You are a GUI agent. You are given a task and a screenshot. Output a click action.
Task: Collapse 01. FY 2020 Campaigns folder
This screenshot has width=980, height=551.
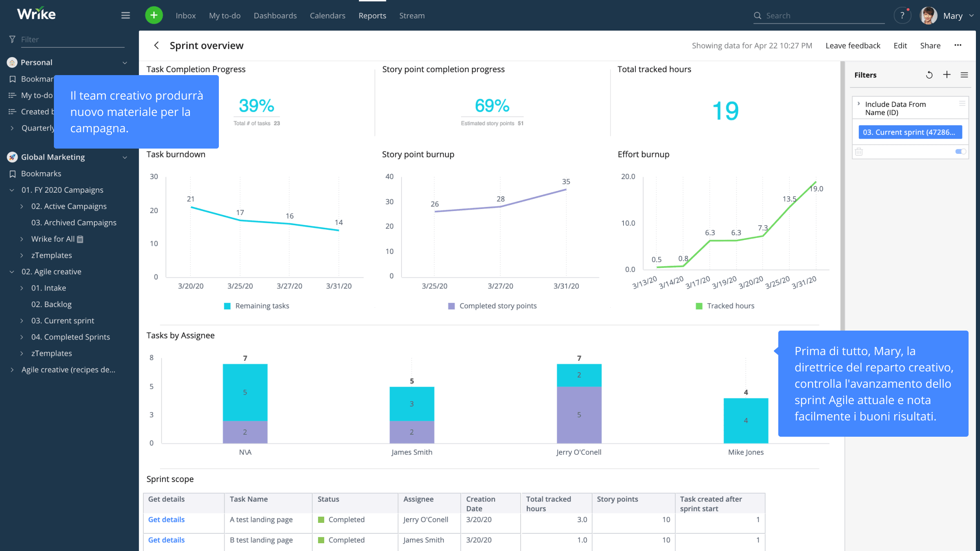[x=12, y=190]
